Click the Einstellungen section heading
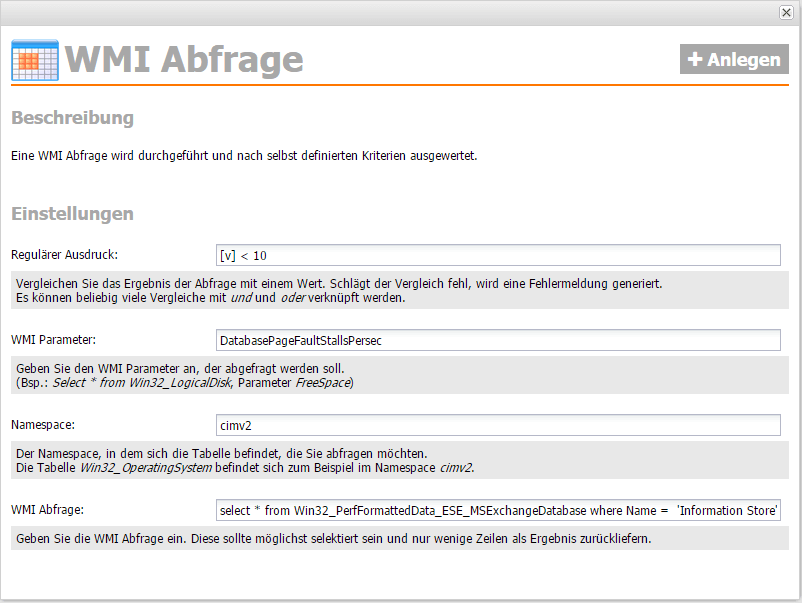Image resolution: width=802 pixels, height=603 pixels. 72,214
